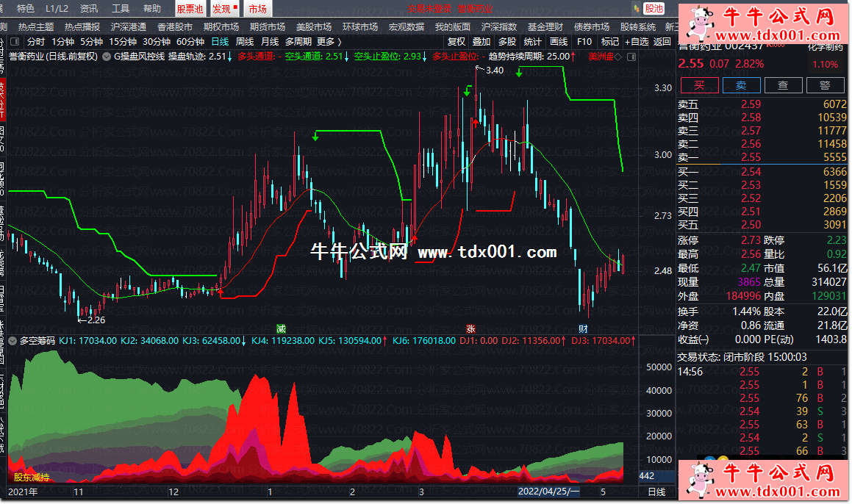Open the 资讯 menu

pyautogui.click(x=88, y=9)
